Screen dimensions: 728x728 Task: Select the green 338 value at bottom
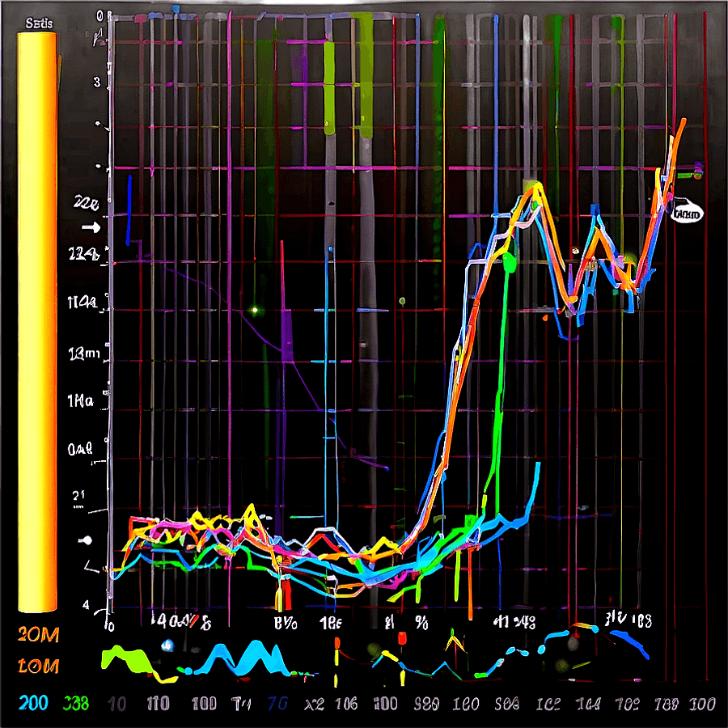coord(77,702)
